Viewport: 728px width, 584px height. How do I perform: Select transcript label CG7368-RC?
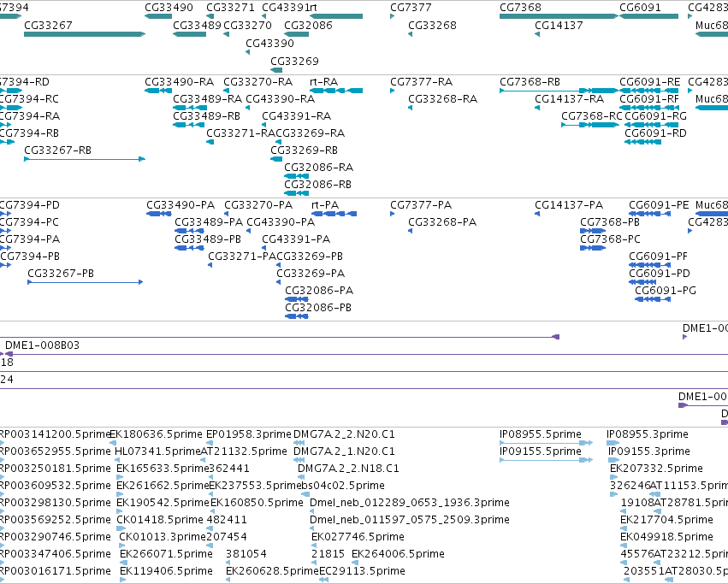click(591, 116)
